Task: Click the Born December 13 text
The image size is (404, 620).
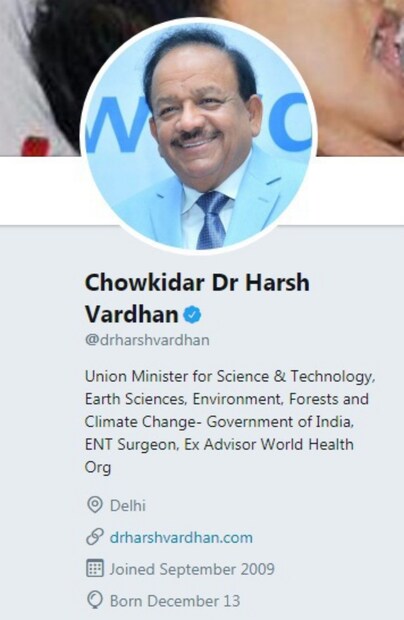Action: pyautogui.click(x=175, y=601)
